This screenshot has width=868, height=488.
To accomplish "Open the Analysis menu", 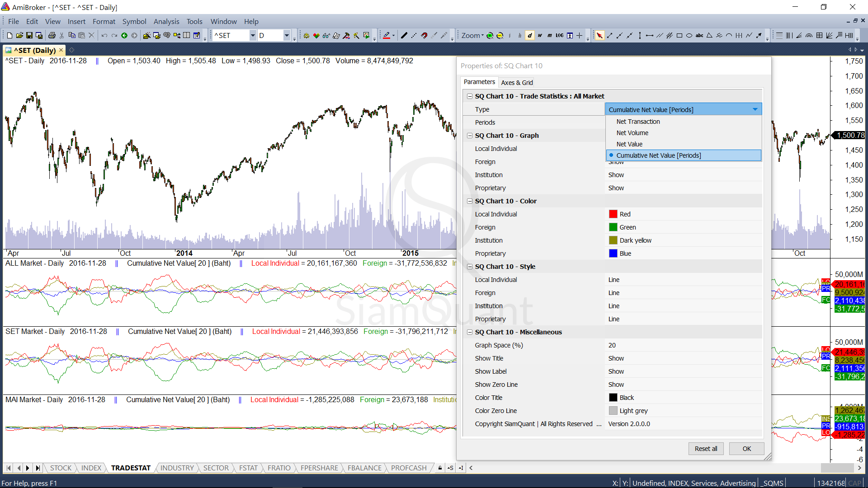I will (x=166, y=21).
